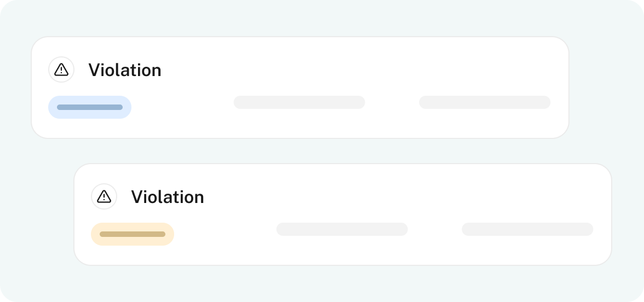Click right gray placeholder bar in top card

click(485, 102)
